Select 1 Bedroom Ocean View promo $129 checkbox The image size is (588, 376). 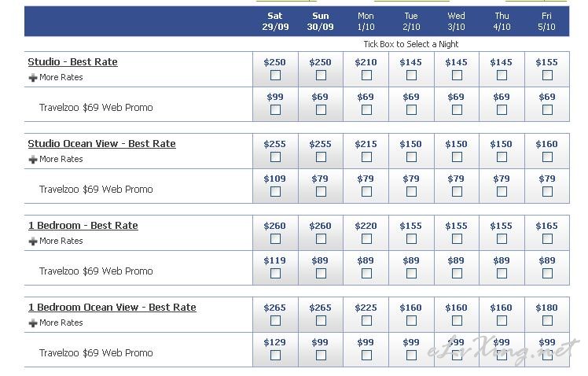[275, 356]
